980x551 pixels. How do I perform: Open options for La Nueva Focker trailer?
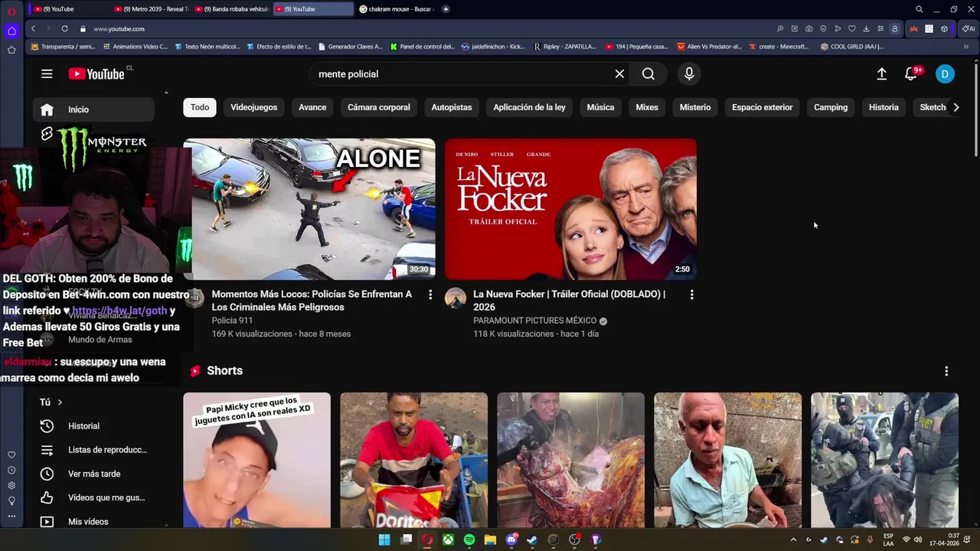(692, 295)
